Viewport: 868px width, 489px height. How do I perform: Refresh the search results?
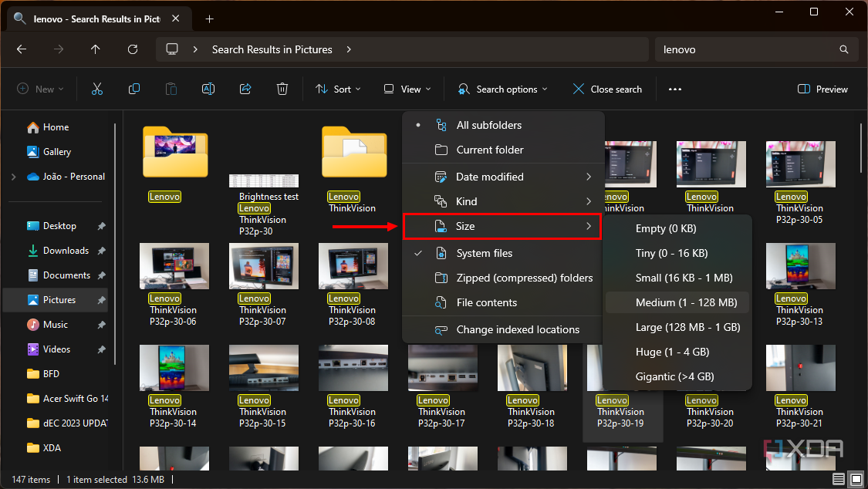point(132,49)
